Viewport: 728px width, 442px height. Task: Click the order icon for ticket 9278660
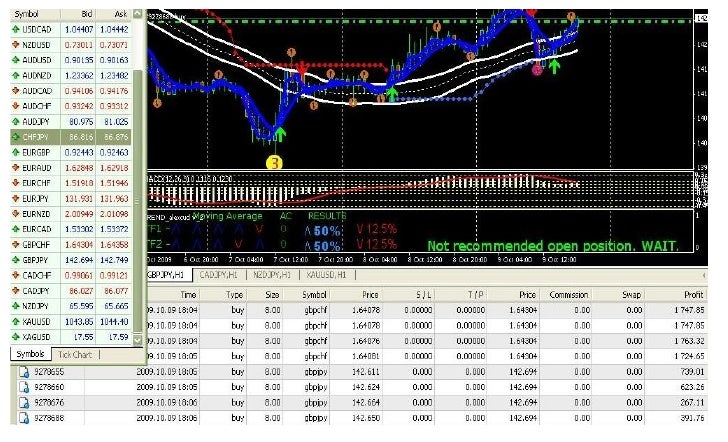click(24, 387)
